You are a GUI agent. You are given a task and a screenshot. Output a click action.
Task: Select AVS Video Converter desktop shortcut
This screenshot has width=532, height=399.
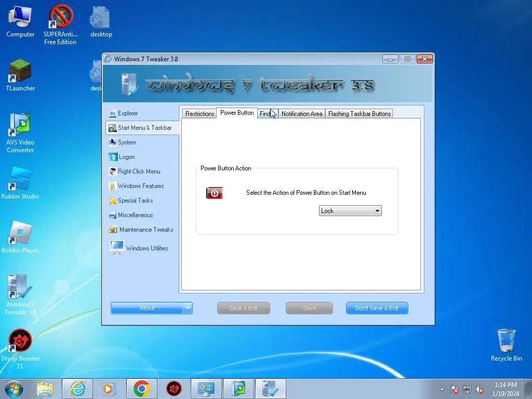(20, 132)
